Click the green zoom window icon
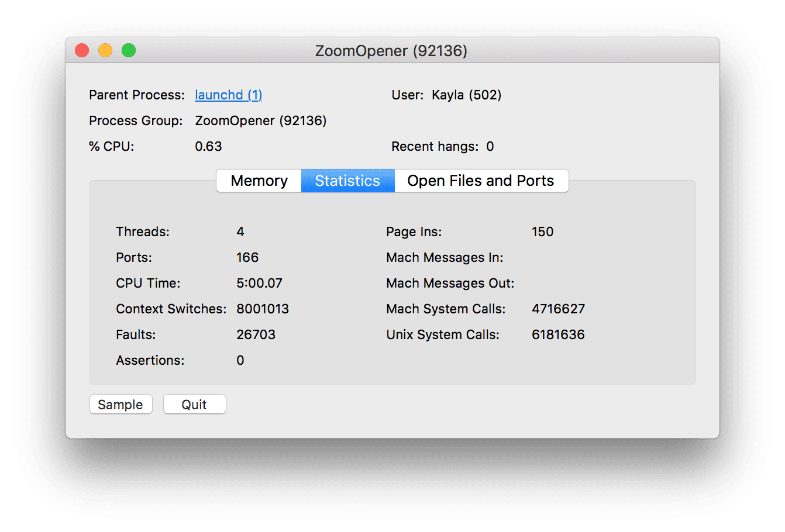Screen dimensions: 785x532 128,50
